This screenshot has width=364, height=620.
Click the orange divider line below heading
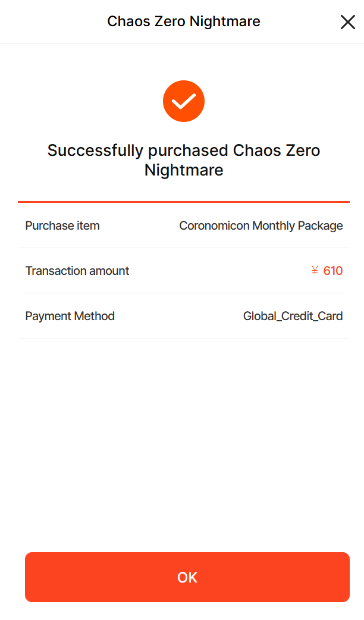point(183,202)
